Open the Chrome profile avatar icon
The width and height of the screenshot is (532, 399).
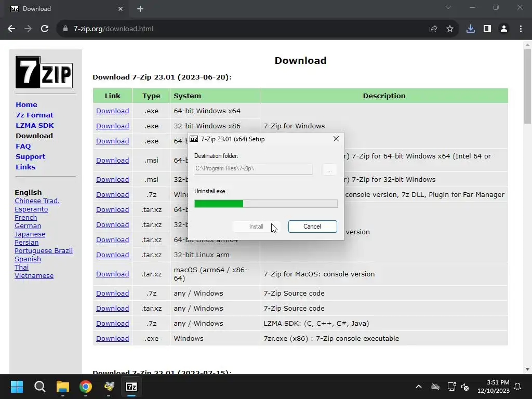(x=504, y=29)
